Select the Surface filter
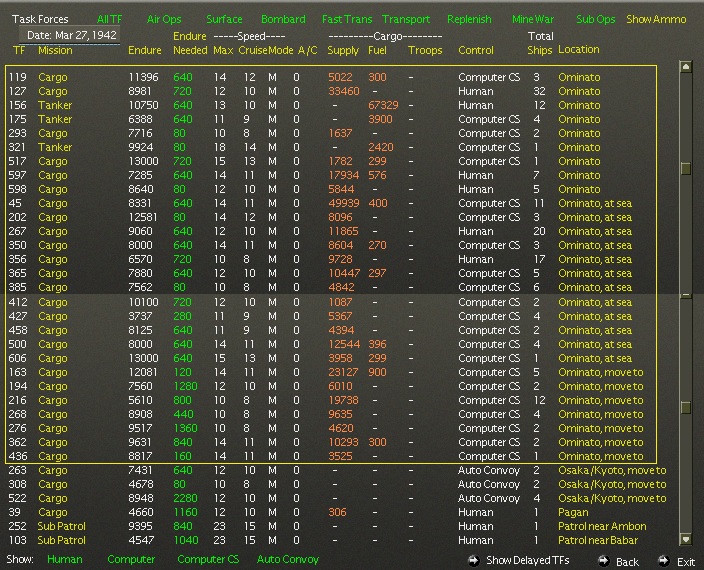This screenshot has width=704, height=570. pos(224,19)
